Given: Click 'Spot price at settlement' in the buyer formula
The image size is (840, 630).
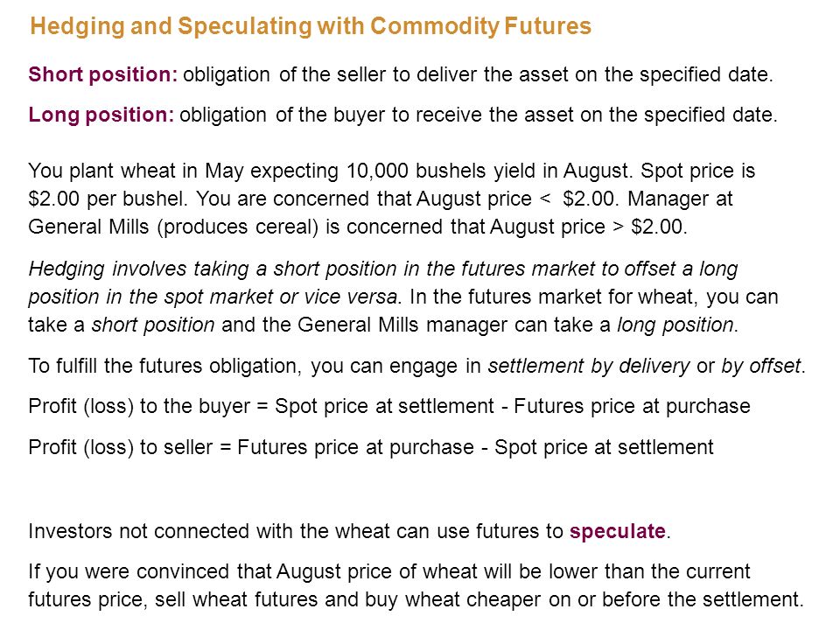Looking at the screenshot, I should click(x=384, y=407).
